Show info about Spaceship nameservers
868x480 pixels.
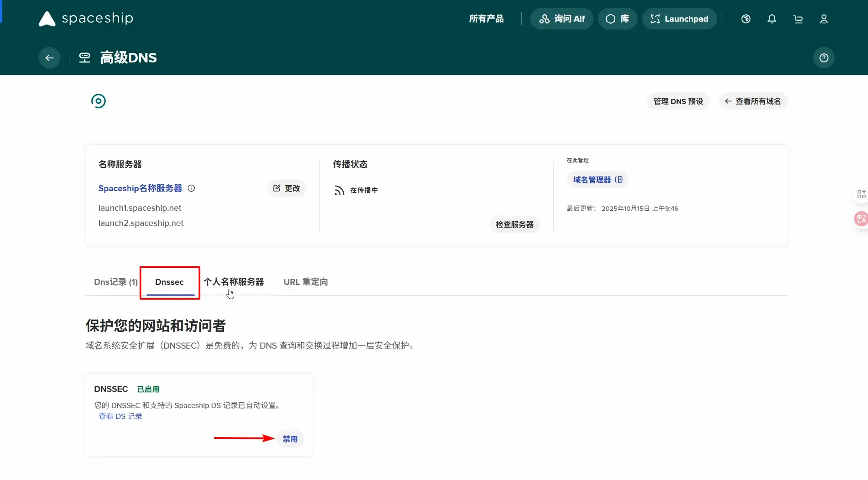[191, 188]
